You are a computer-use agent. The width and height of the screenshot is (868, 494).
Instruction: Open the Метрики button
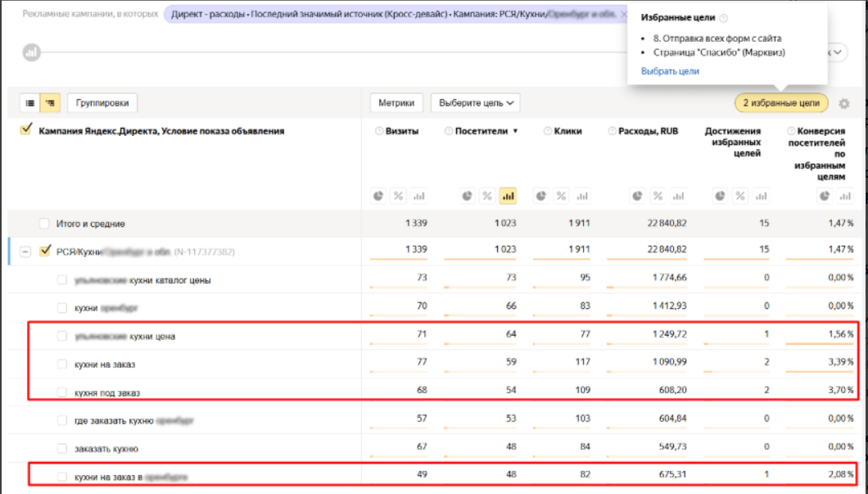pos(396,103)
